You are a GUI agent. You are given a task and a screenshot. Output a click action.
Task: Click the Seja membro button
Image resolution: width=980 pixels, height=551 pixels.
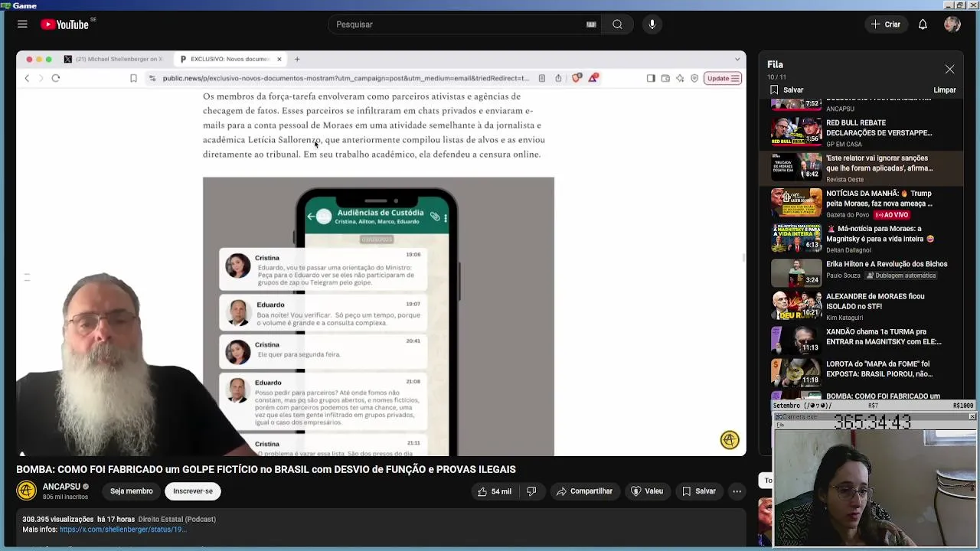click(132, 491)
